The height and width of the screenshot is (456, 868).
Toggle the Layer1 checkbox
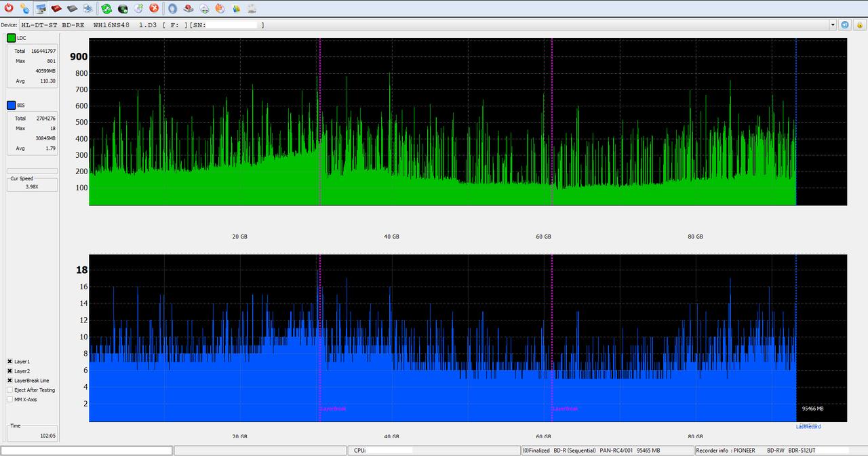coord(9,362)
